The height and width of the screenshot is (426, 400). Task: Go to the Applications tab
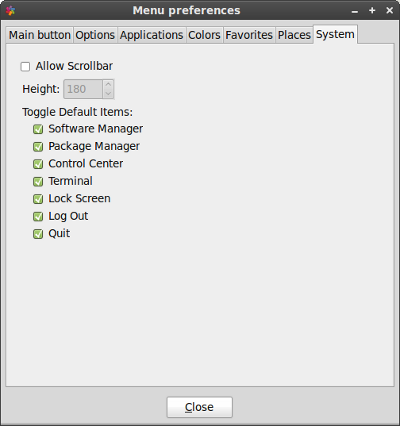point(151,35)
